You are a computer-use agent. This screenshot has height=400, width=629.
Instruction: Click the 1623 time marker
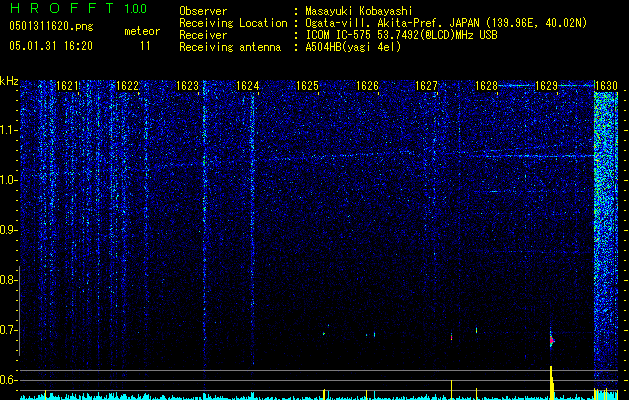[187, 86]
